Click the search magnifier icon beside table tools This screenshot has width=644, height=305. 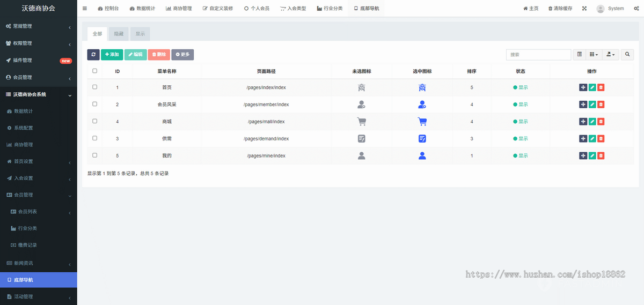[627, 55]
